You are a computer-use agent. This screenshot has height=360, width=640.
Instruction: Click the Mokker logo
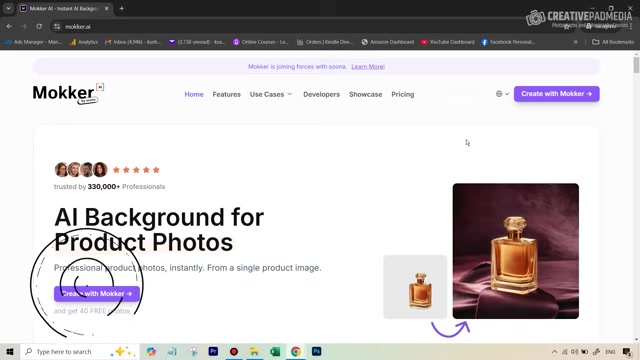(68, 93)
